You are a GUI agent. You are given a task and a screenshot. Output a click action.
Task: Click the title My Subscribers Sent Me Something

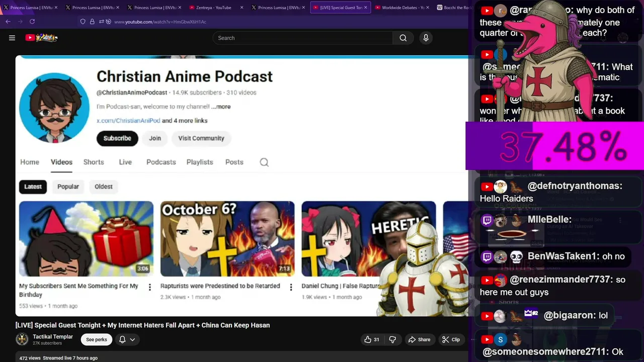click(x=78, y=290)
